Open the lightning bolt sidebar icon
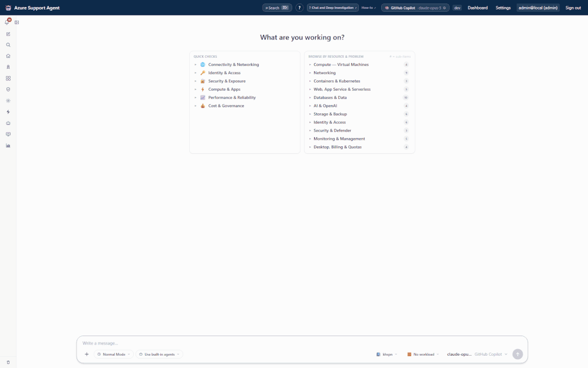Image resolution: width=588 pixels, height=368 pixels. click(x=8, y=112)
